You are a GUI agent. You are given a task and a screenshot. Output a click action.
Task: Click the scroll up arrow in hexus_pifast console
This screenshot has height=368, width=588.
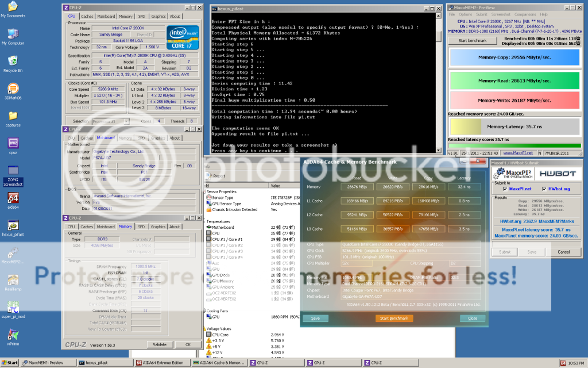[x=438, y=16]
